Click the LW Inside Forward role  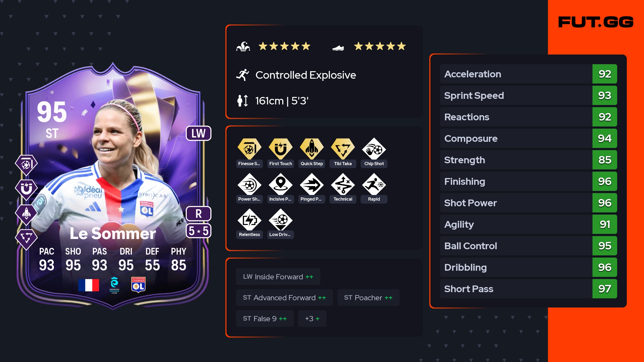278,277
